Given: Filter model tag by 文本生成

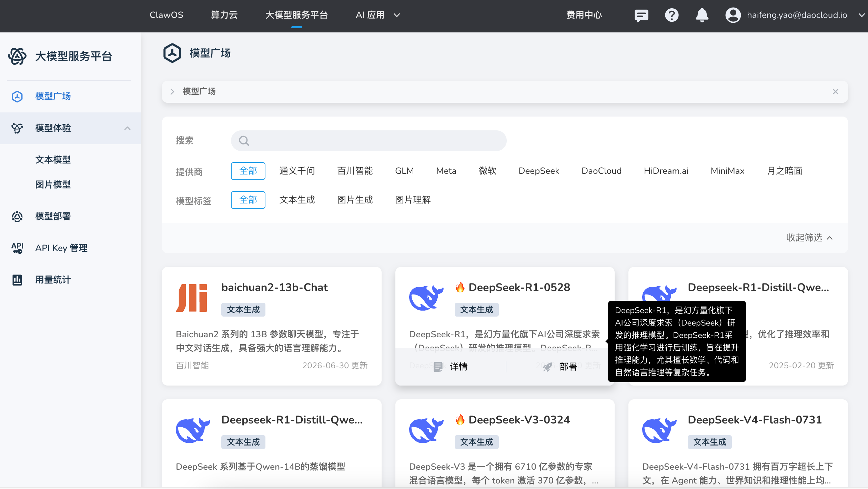Looking at the screenshot, I should coord(297,200).
